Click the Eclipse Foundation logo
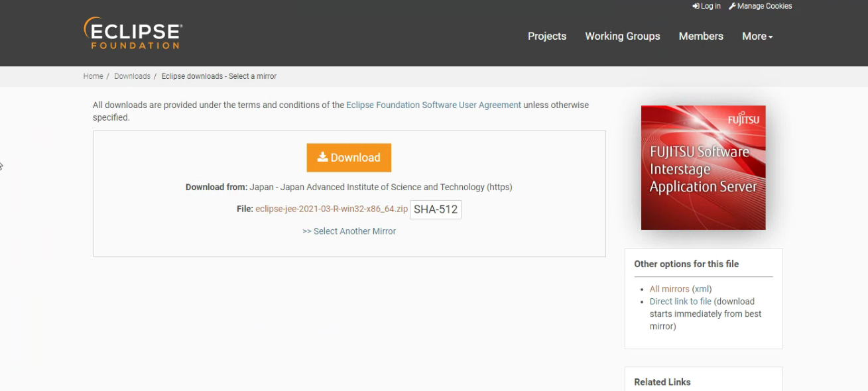The width and height of the screenshot is (868, 391). click(x=133, y=34)
